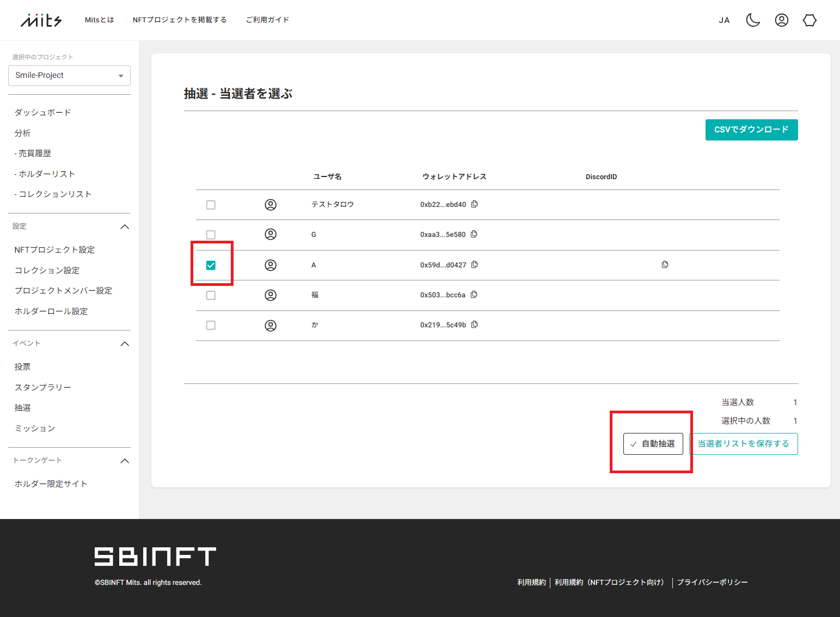This screenshot has width=840, height=617.
Task: Open Mitsとは in top navigation
Action: (x=100, y=20)
